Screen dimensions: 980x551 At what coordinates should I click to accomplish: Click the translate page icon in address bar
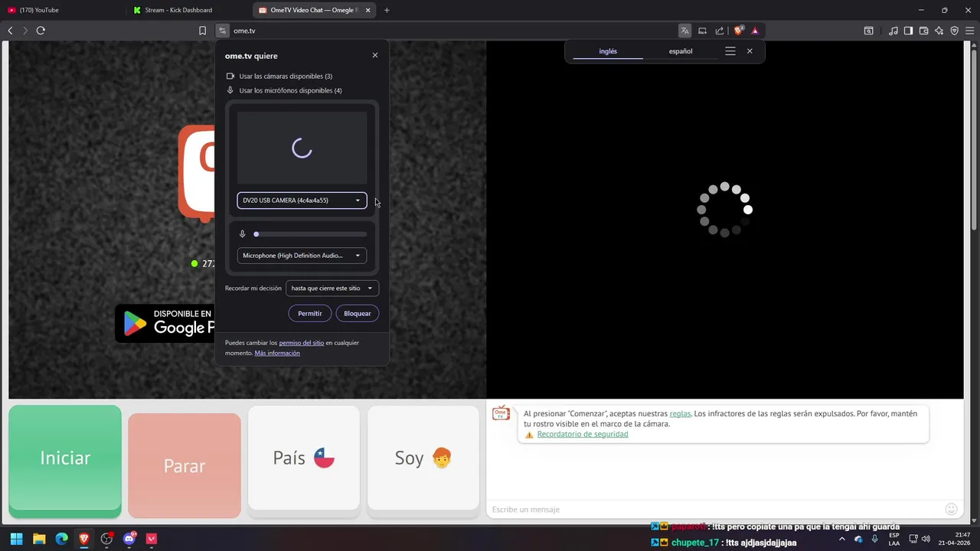pyautogui.click(x=684, y=31)
